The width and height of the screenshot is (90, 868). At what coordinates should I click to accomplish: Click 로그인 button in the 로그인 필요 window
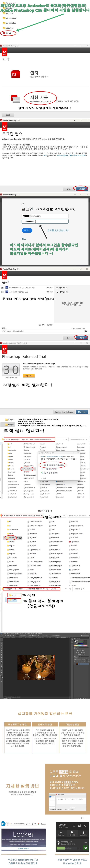82,189
